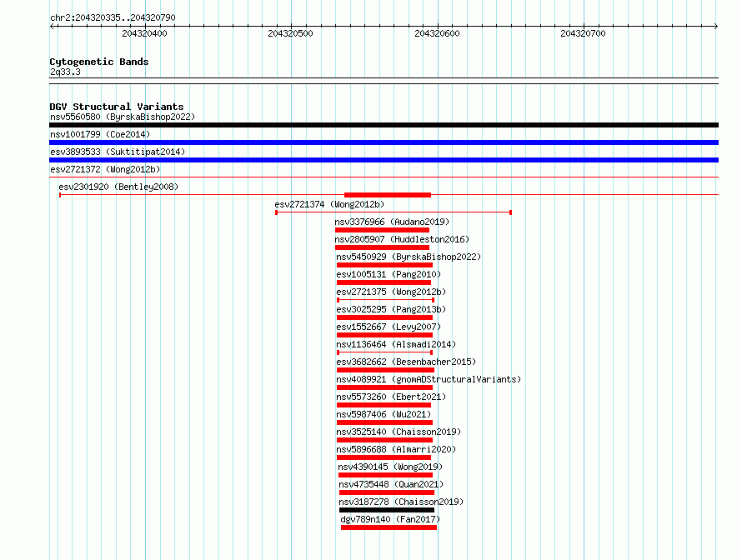Open nsv1001799 (Coe2014) variant label
The height and width of the screenshot is (560, 742).
(100, 134)
